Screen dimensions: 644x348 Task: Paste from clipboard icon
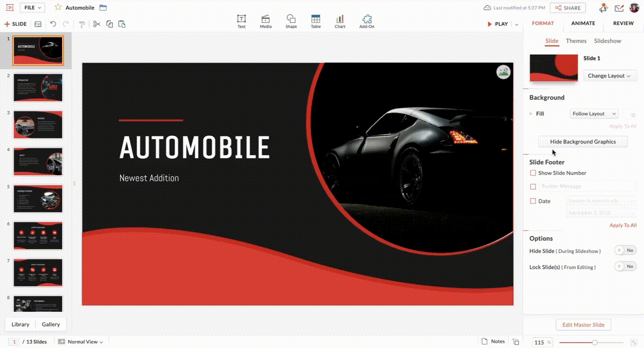coord(122,24)
